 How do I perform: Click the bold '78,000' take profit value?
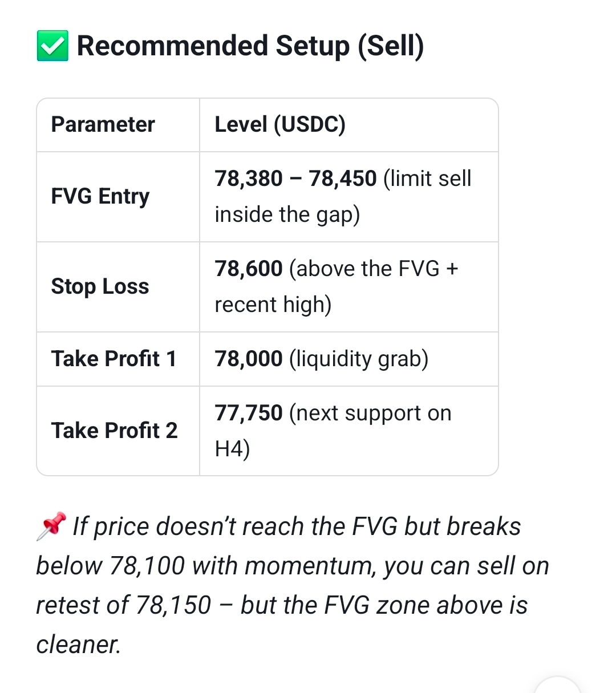pyautogui.click(x=249, y=359)
